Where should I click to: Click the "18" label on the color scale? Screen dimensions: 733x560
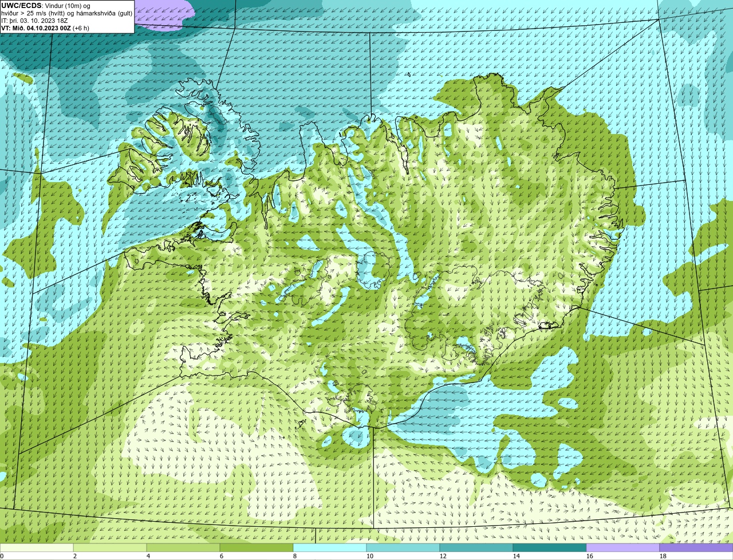click(x=663, y=556)
